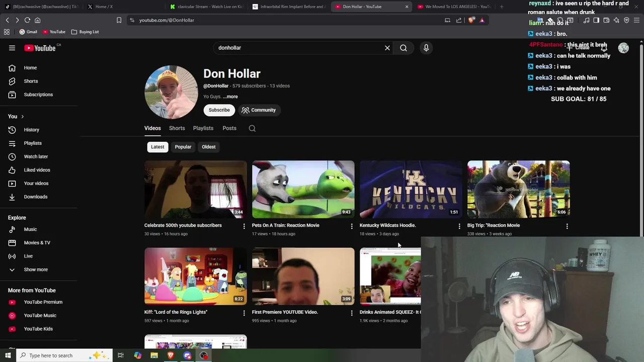Open the Buying List bookmark folder
Viewport: 644px width, 362px height.
[x=85, y=32]
